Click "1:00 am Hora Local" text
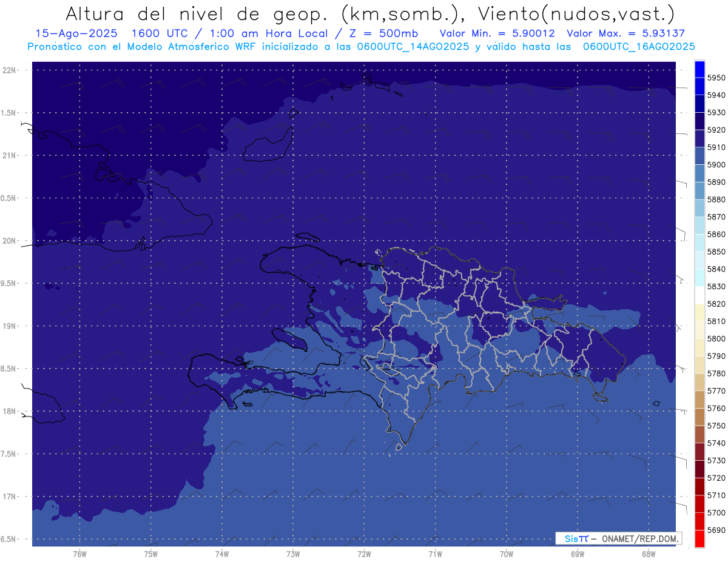The image size is (728, 562). click(269, 33)
